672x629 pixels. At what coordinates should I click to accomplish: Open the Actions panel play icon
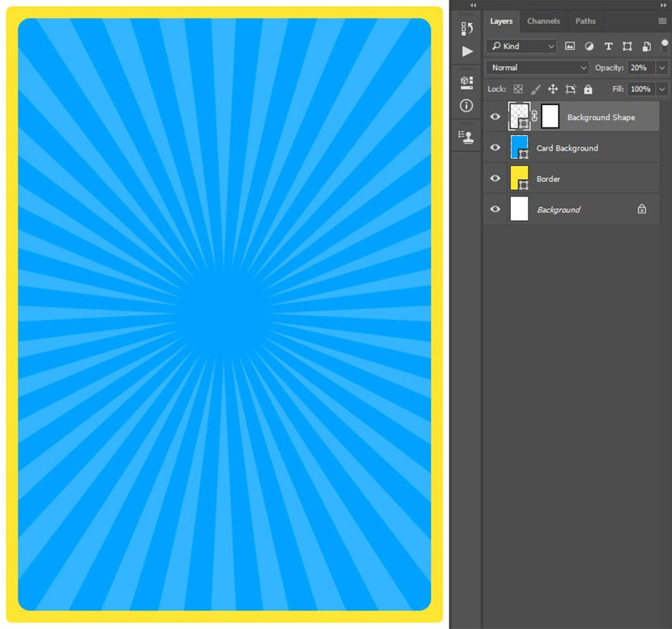point(467,51)
